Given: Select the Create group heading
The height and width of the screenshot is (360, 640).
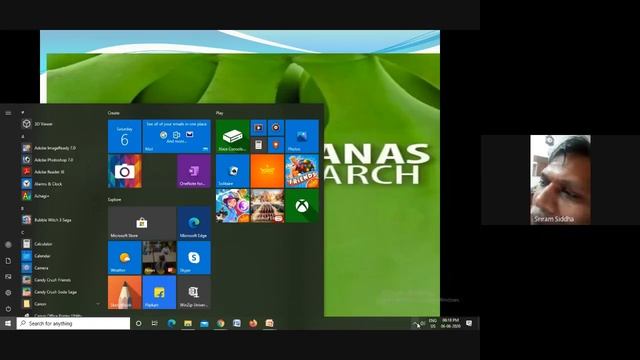Looking at the screenshot, I should pos(114,113).
